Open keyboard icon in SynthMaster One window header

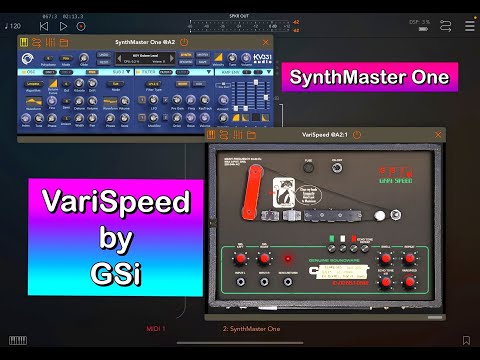(24, 42)
